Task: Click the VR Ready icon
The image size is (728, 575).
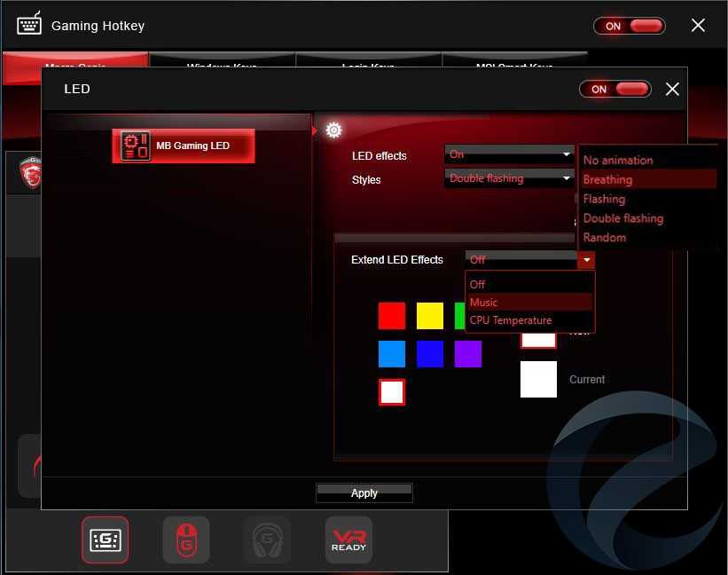Action: click(x=348, y=540)
